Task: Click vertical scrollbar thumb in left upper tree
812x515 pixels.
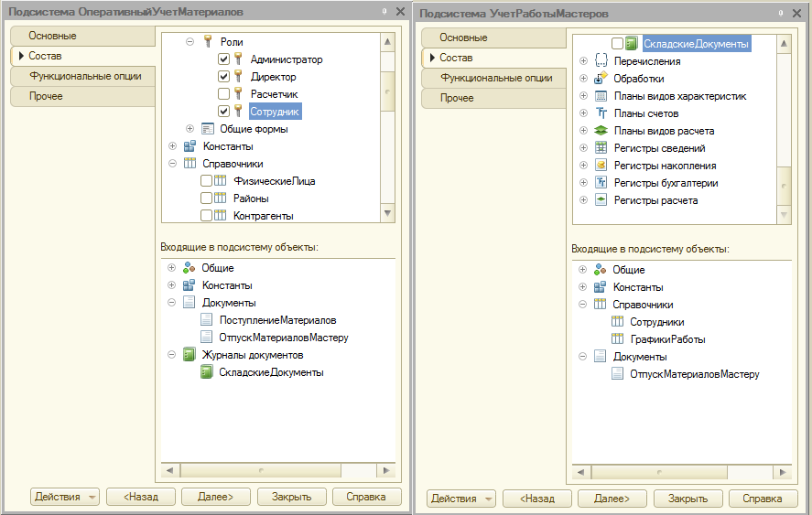Action: [x=387, y=91]
